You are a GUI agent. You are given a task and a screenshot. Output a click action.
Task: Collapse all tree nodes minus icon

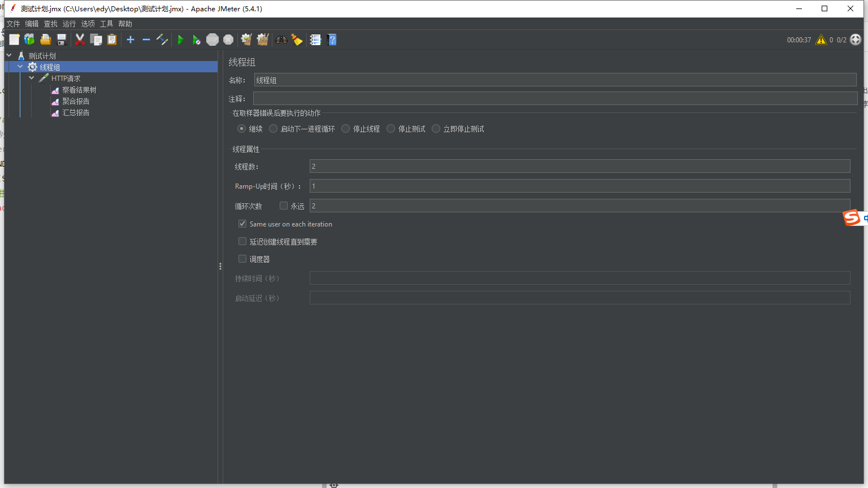(x=146, y=40)
